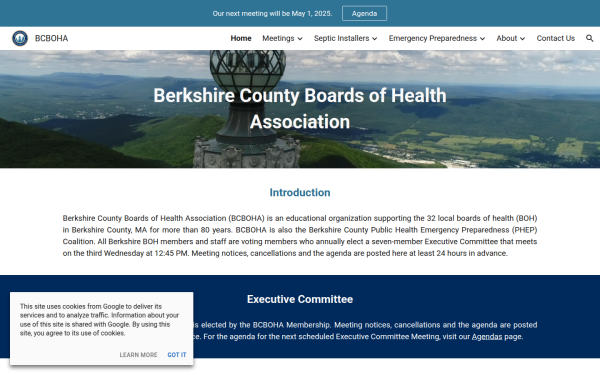Click the Agenda button in banner
The image size is (600, 375).
click(364, 13)
